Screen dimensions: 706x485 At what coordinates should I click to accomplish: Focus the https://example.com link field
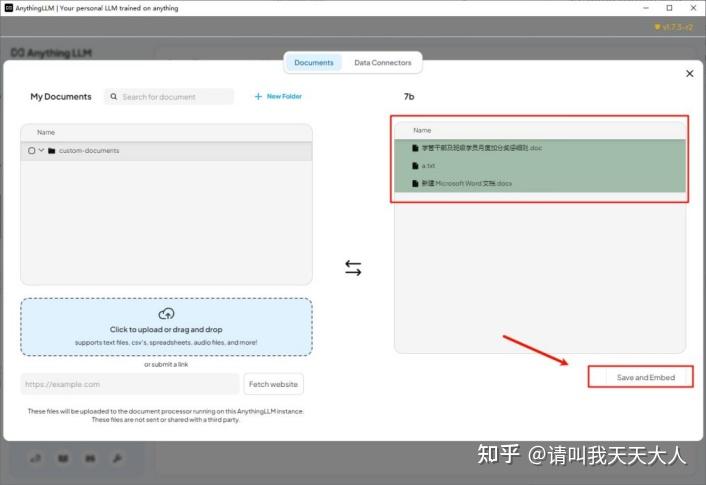coord(130,384)
